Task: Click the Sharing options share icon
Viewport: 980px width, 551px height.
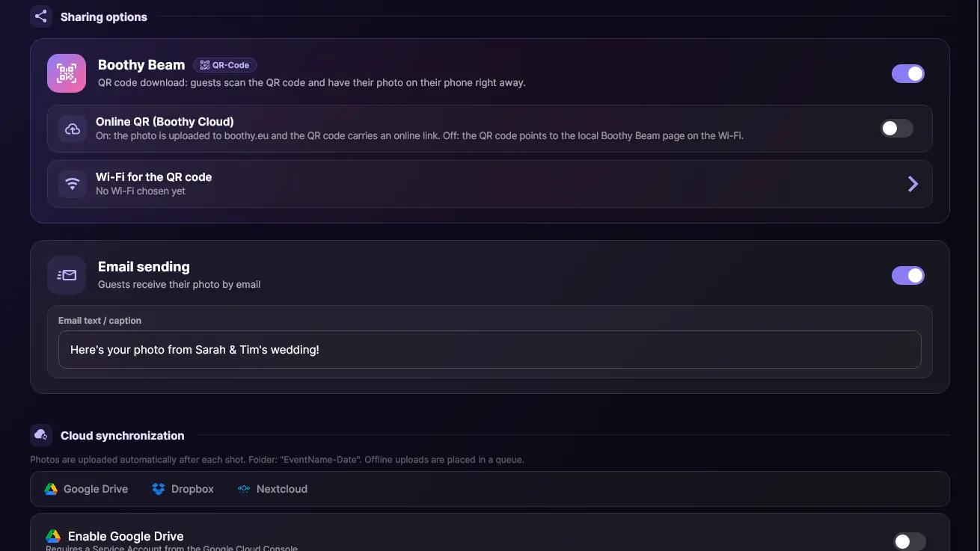Action: click(40, 16)
